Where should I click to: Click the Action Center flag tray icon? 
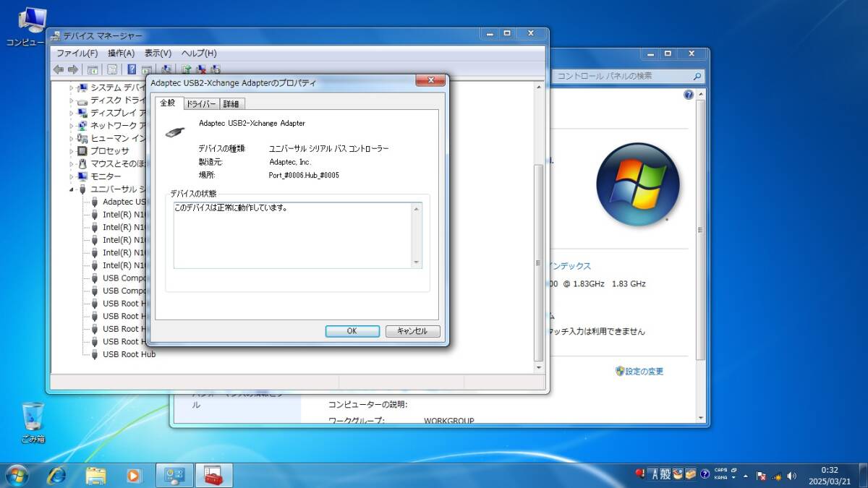(761, 476)
